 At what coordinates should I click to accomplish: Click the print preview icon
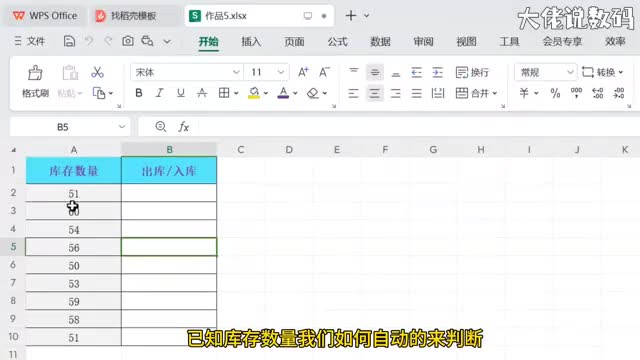147,41
